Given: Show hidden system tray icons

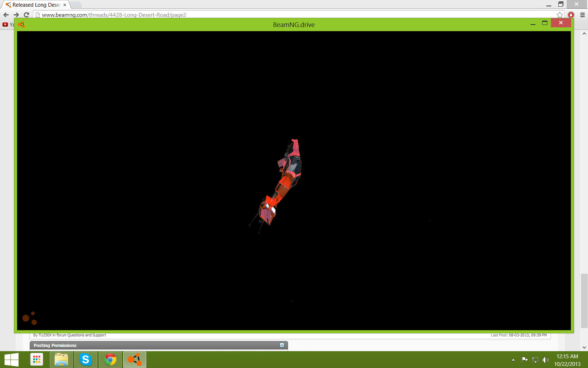Looking at the screenshot, I should (x=513, y=360).
